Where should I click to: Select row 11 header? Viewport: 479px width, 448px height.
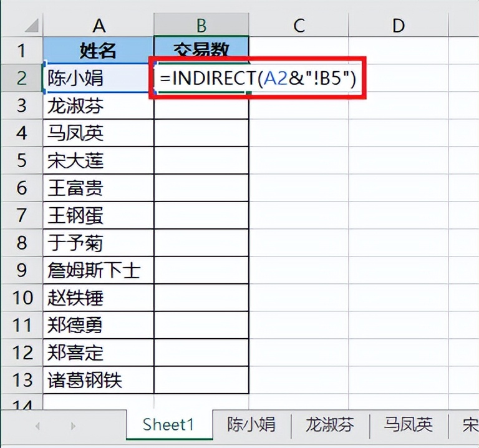click(x=21, y=325)
